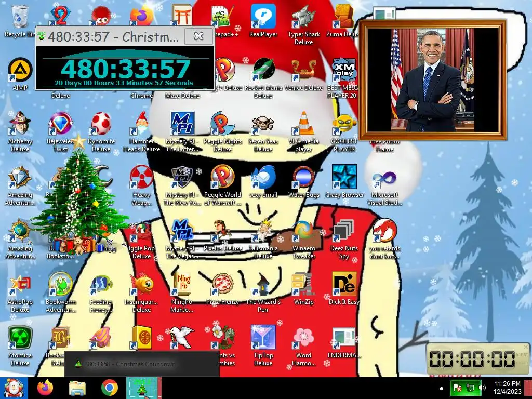Open Insaniquarium Deluxe
532x399 pixels.
coord(141,293)
